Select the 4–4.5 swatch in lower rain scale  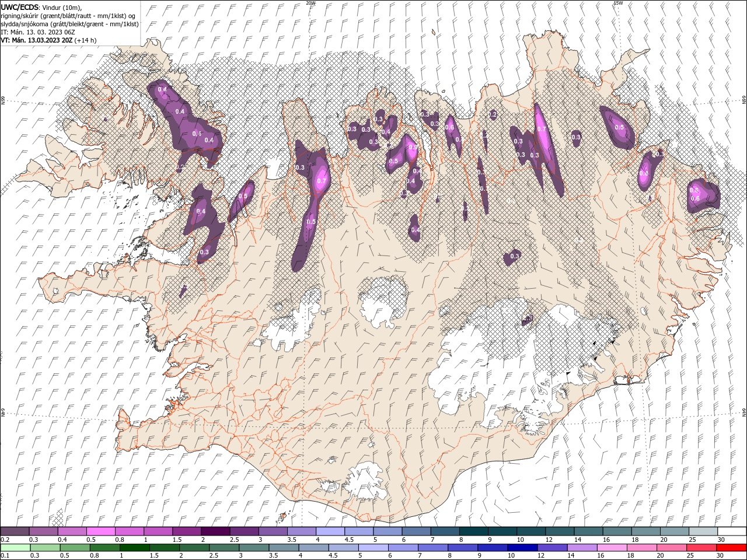tap(313, 548)
